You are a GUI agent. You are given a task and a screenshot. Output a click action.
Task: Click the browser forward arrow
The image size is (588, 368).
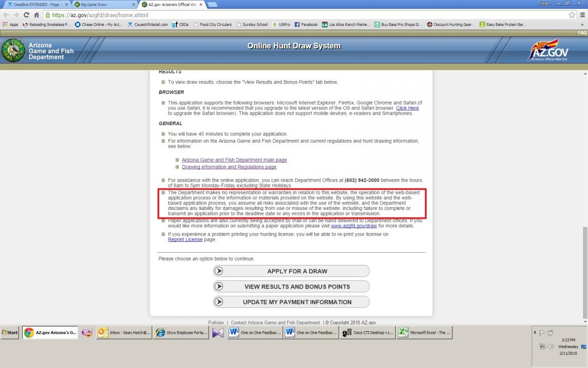(x=16, y=15)
